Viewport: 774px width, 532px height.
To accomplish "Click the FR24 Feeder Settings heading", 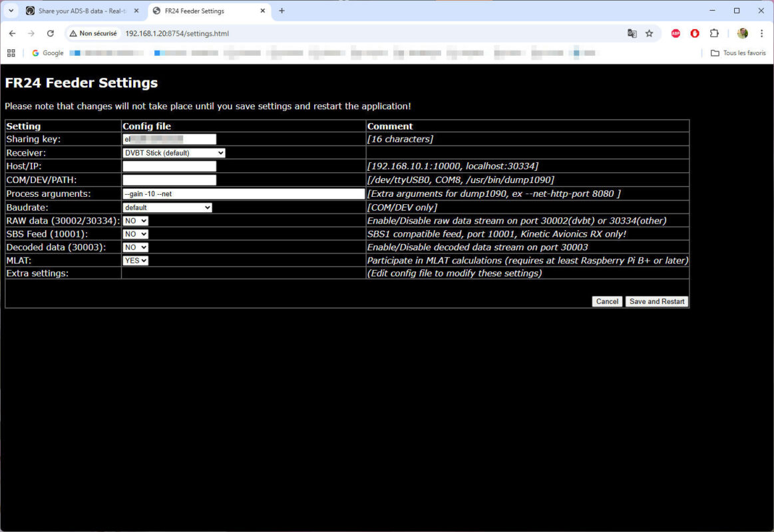I will coord(81,83).
